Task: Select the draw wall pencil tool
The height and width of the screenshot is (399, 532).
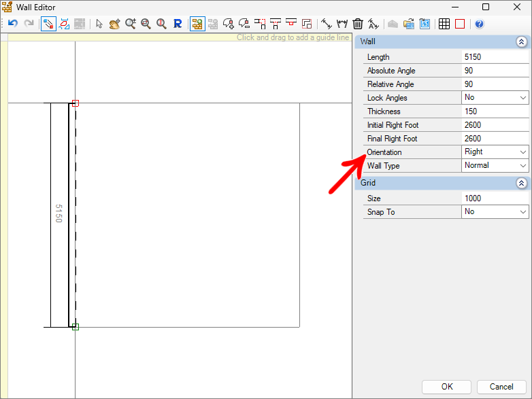Action: [x=48, y=24]
